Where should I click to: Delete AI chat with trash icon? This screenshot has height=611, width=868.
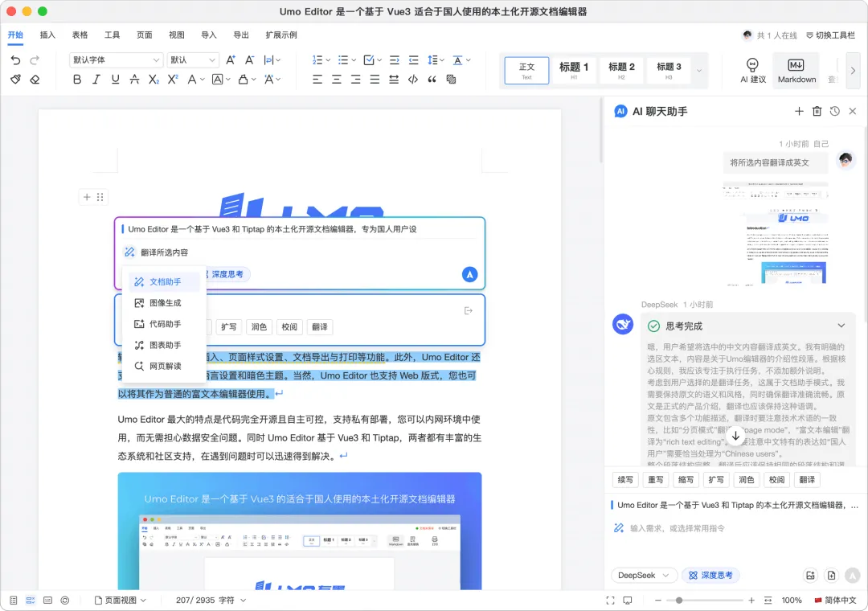(817, 111)
